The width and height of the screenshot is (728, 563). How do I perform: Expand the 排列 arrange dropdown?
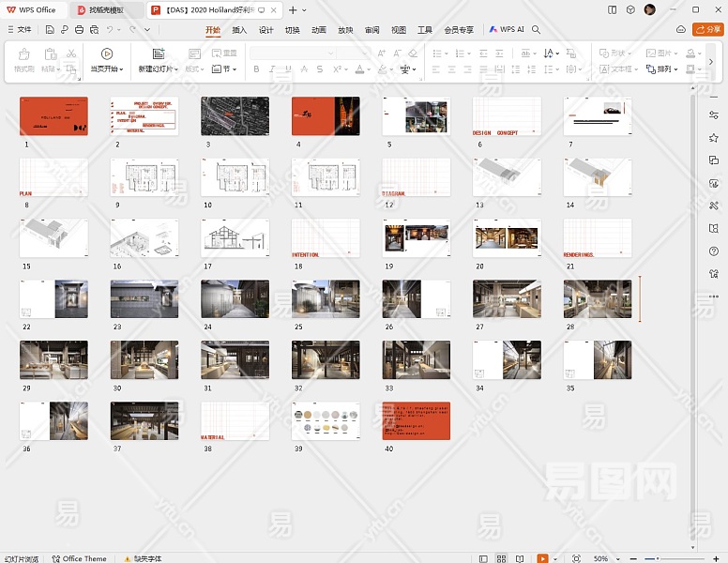pos(664,69)
